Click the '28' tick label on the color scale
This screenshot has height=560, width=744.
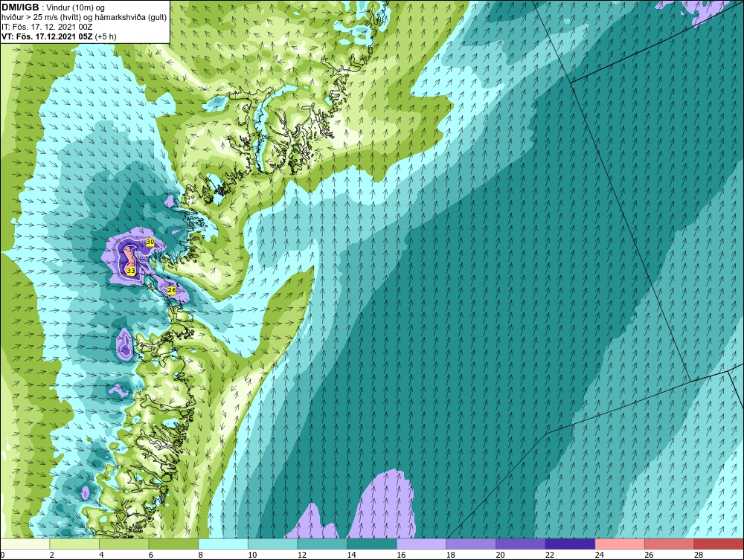click(x=699, y=555)
